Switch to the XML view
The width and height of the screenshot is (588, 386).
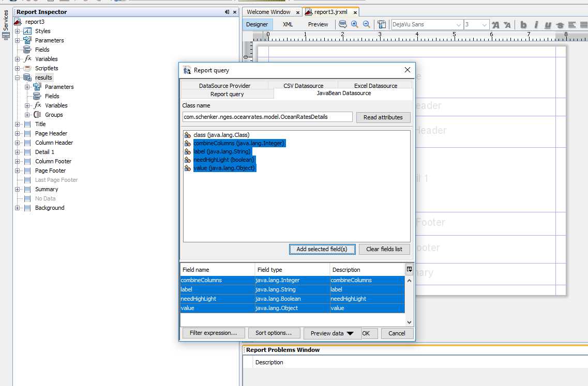click(x=288, y=24)
